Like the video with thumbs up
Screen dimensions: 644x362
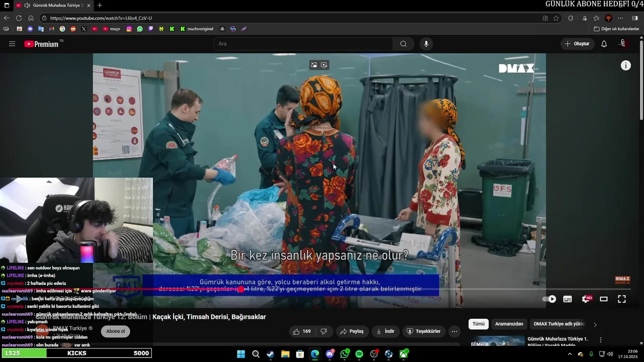click(x=302, y=331)
